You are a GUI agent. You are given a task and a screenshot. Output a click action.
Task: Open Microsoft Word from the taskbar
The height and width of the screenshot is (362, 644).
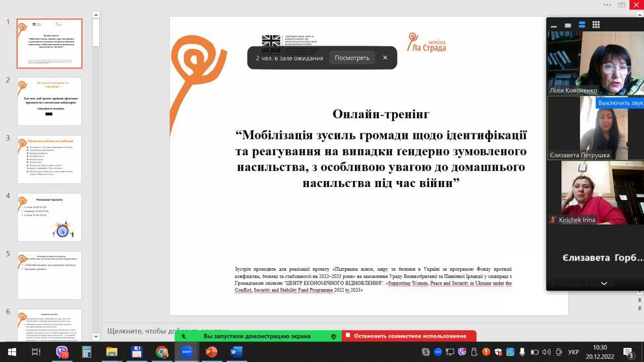(236, 352)
